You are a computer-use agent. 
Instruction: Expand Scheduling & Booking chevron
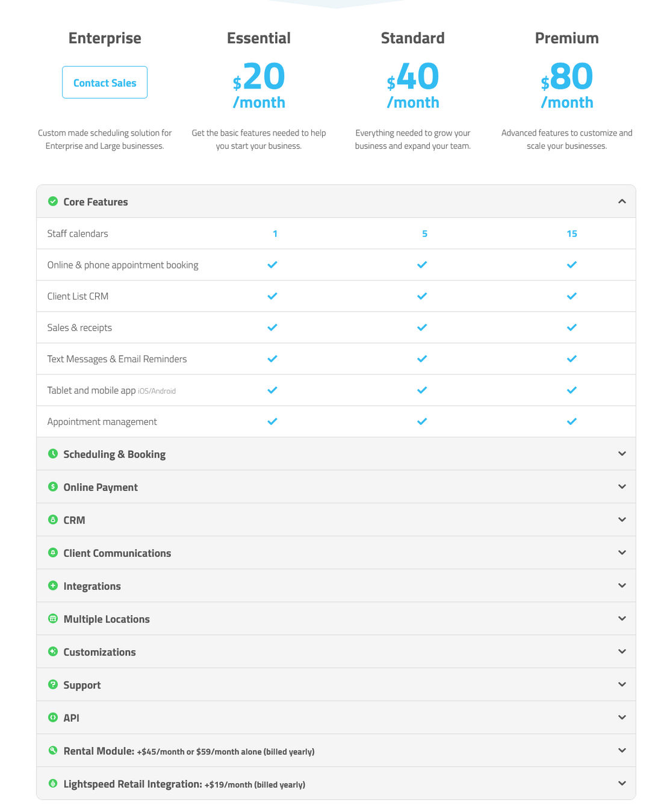pyautogui.click(x=622, y=453)
